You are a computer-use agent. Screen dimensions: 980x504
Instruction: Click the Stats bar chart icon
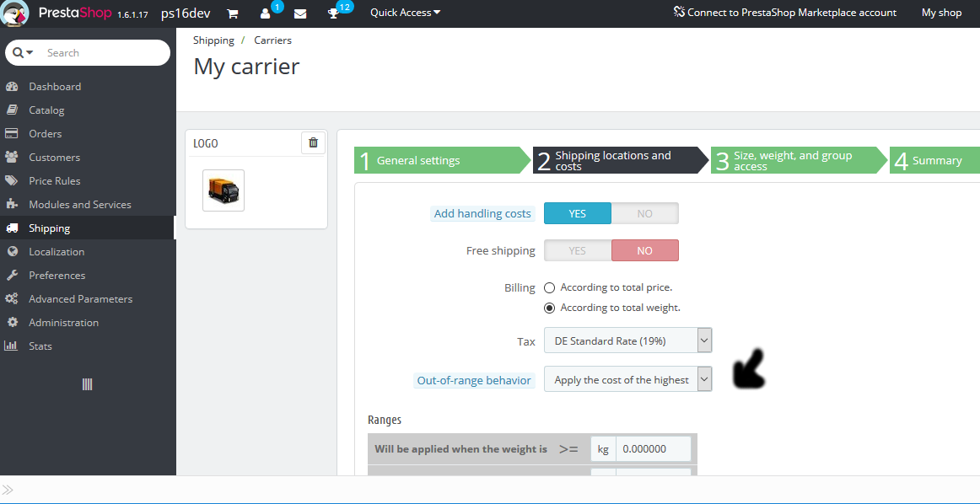tap(11, 346)
